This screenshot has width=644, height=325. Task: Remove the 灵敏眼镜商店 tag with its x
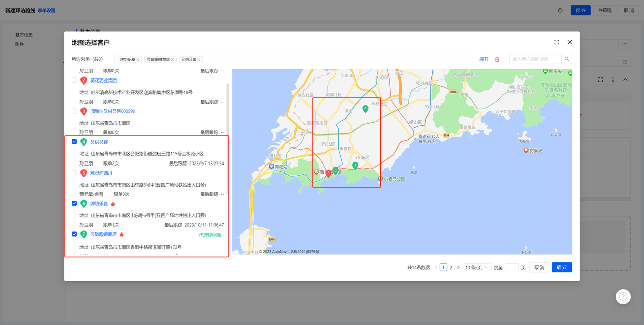172,60
